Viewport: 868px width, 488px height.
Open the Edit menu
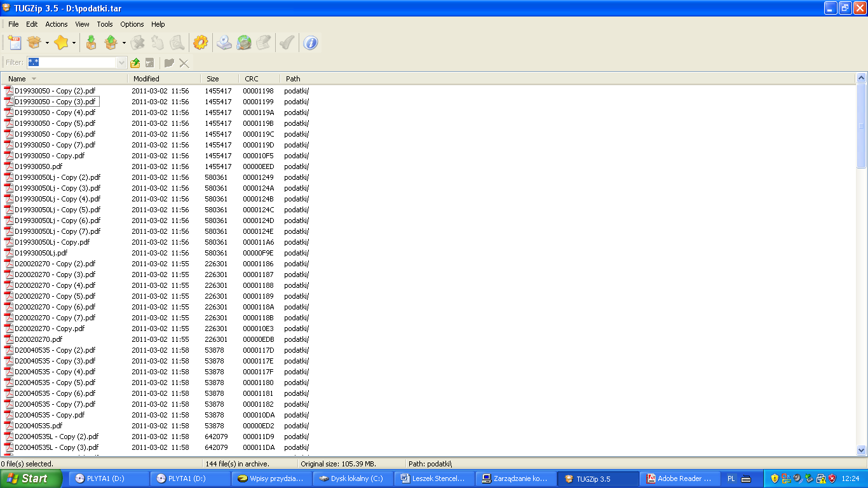(x=32, y=24)
